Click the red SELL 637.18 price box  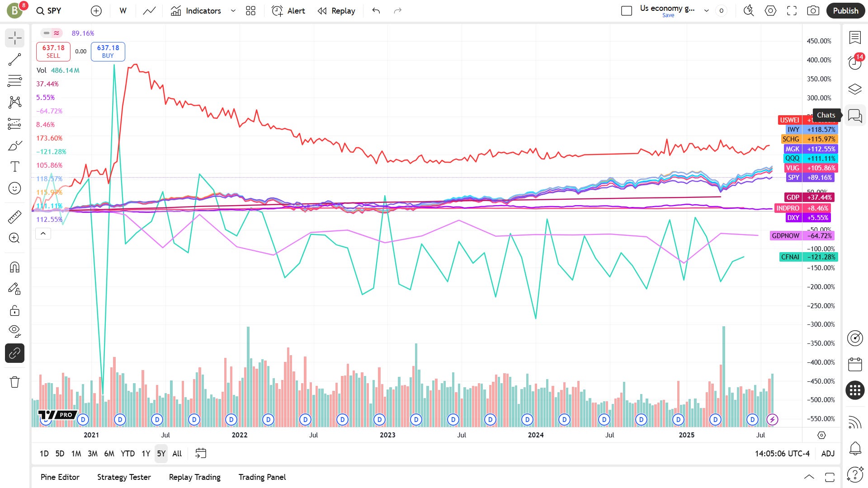click(53, 52)
